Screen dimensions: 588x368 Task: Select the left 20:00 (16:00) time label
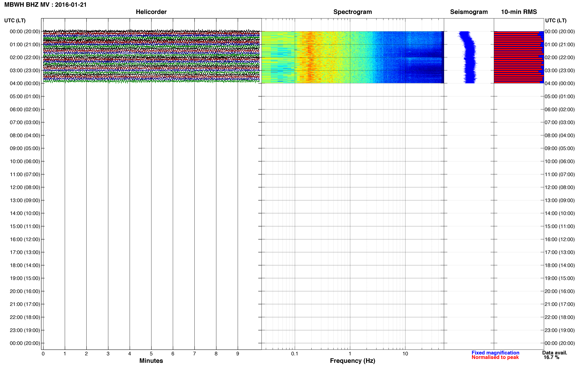tap(25, 291)
